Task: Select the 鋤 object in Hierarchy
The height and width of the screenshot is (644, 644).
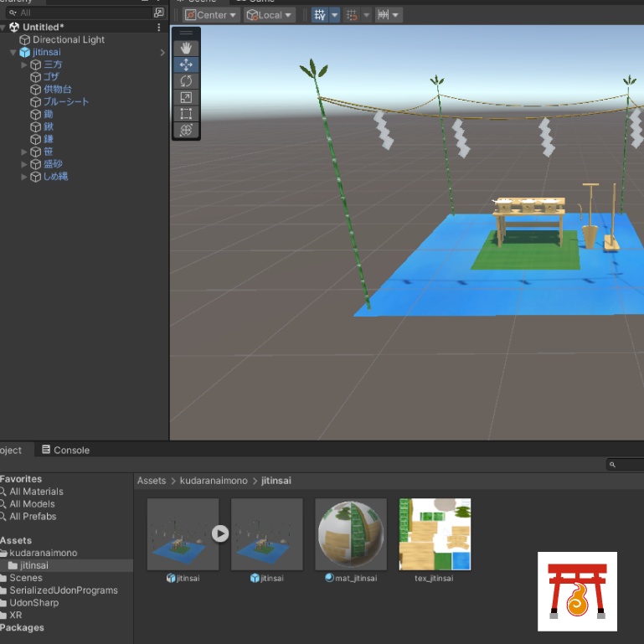Action: click(48, 114)
